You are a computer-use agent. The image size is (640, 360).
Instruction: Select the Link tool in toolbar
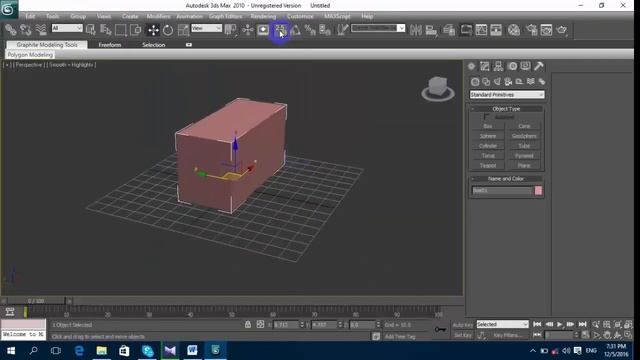[11, 30]
